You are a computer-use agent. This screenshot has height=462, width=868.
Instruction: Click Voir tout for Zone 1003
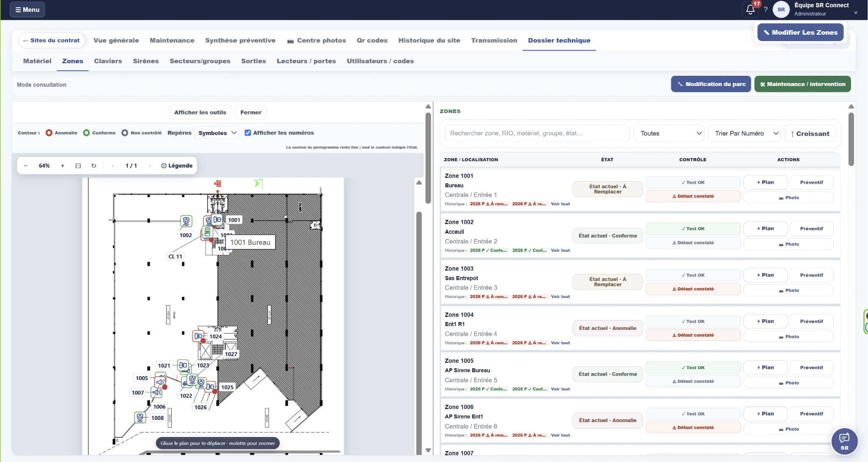click(560, 296)
